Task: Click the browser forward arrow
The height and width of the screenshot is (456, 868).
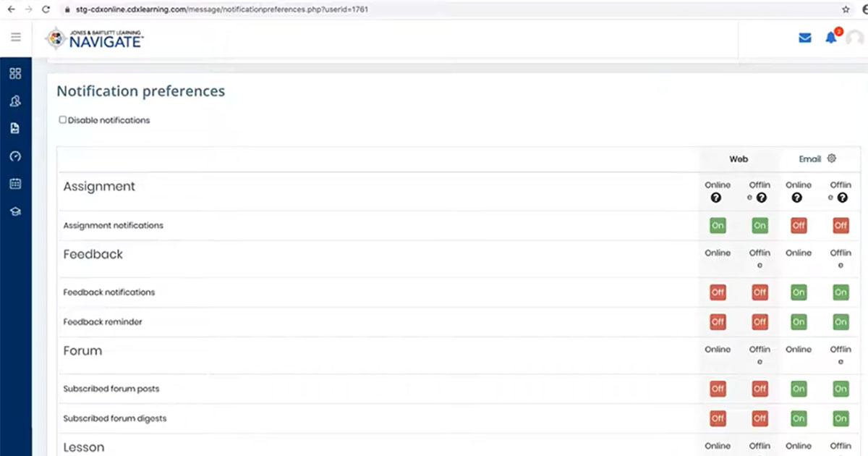Action: (x=28, y=9)
